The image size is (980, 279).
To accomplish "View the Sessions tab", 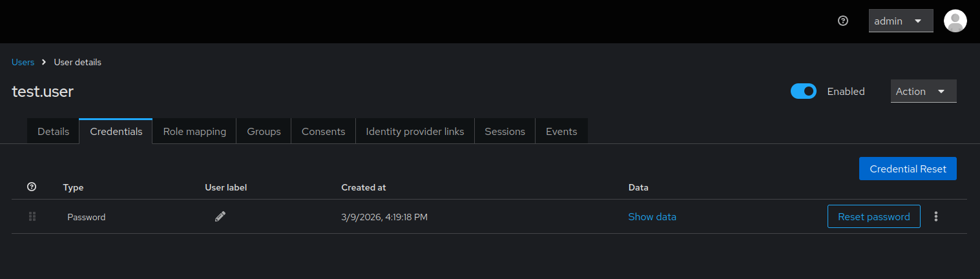I will click(505, 131).
